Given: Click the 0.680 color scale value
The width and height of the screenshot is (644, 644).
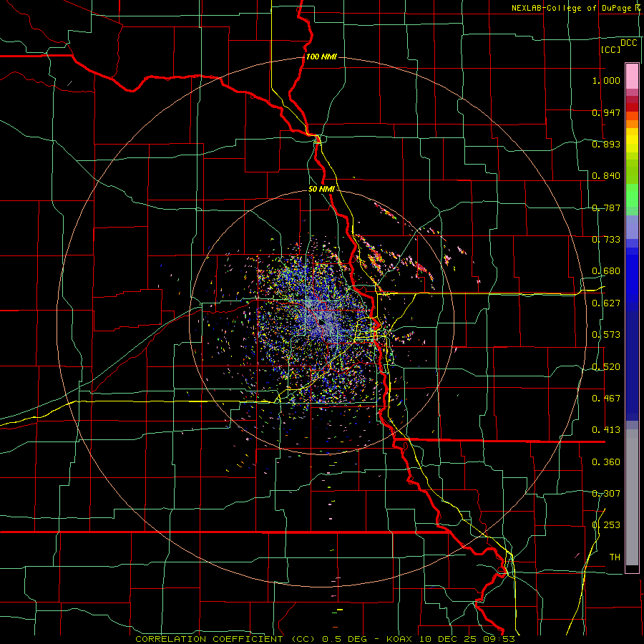Looking at the screenshot, I should tap(606, 271).
